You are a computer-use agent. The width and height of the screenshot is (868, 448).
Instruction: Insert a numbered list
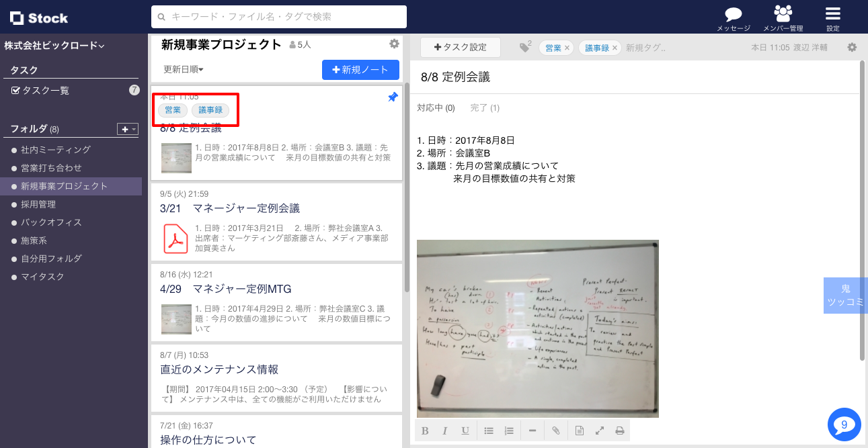coord(509,430)
